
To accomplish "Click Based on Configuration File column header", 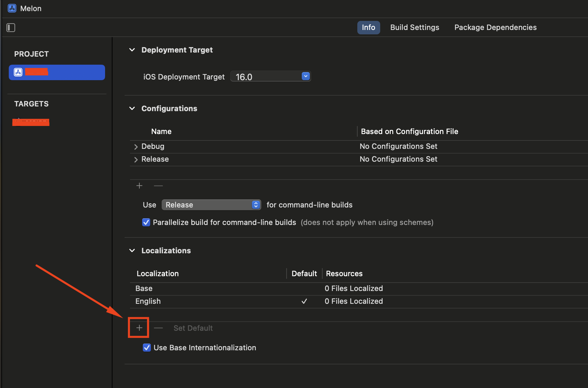I will [410, 131].
